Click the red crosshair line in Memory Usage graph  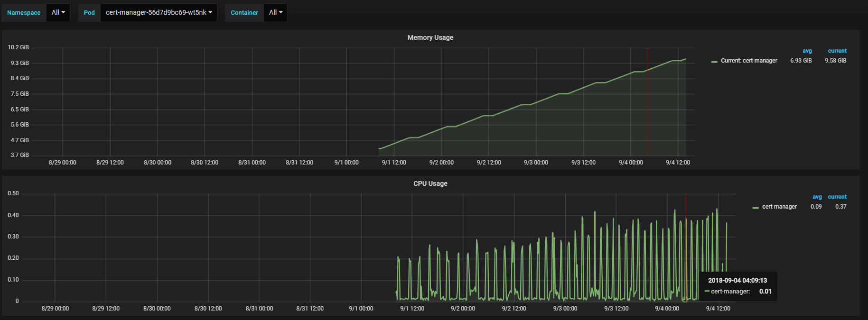[x=647, y=101]
